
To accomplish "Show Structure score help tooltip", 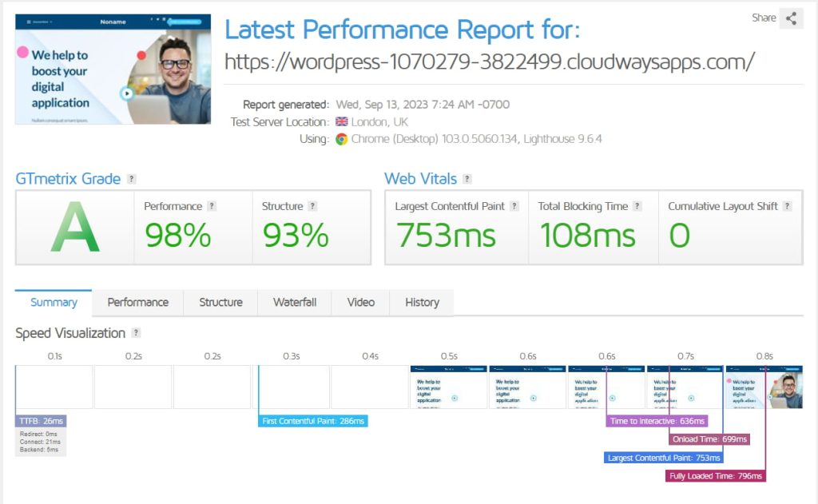I will pyautogui.click(x=312, y=206).
